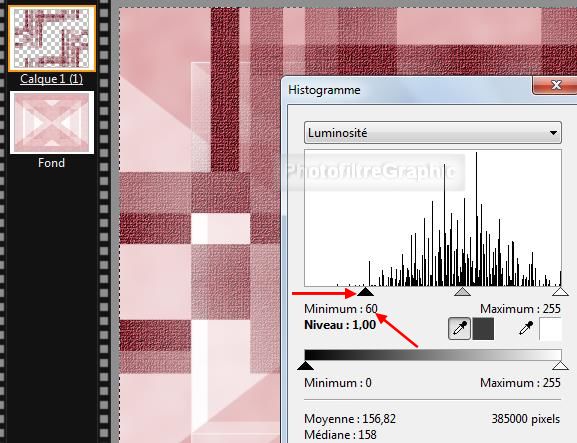
Task: Click the black input minimum slider triangle
Action: coord(365,292)
